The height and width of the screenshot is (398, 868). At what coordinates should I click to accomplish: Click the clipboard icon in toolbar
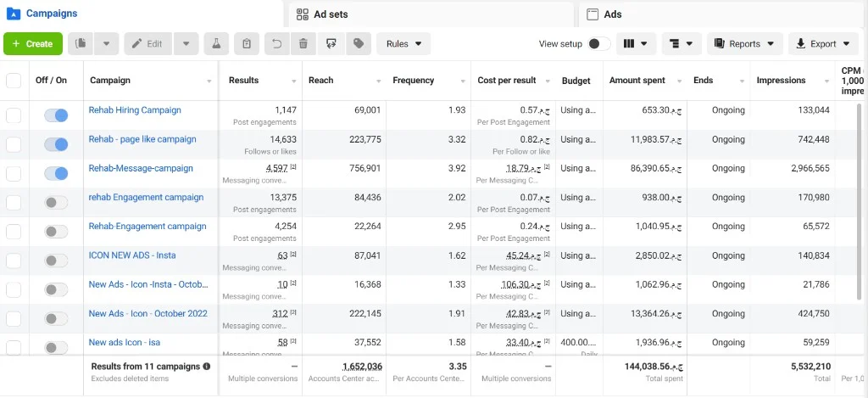(247, 44)
